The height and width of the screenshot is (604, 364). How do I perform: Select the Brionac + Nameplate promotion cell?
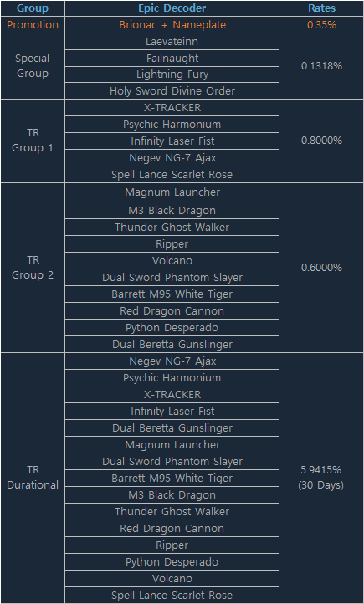click(172, 25)
